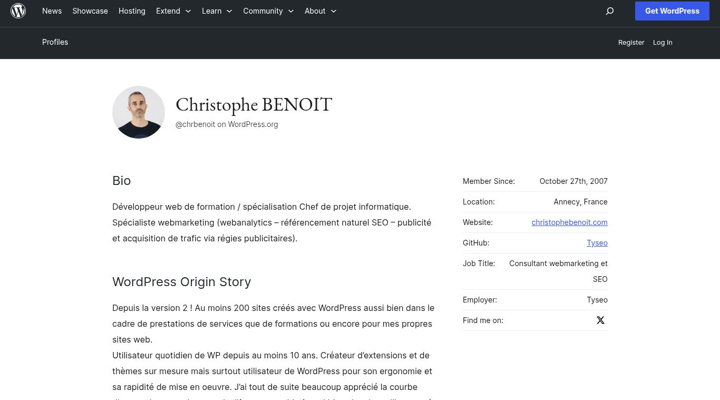The width and height of the screenshot is (720, 400).
Task: Click the Consultant webmarketing et SEO text
Action: 558,271
